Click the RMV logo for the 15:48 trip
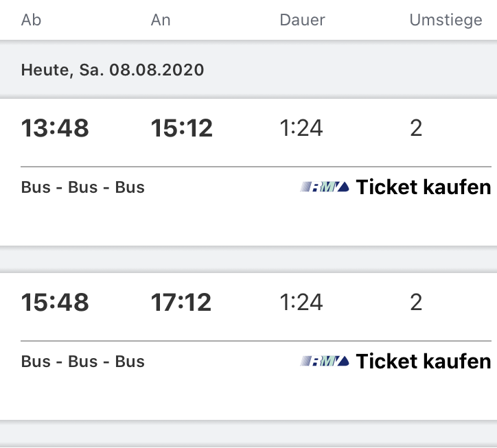Screen dimensions: 497x448 (x=325, y=361)
